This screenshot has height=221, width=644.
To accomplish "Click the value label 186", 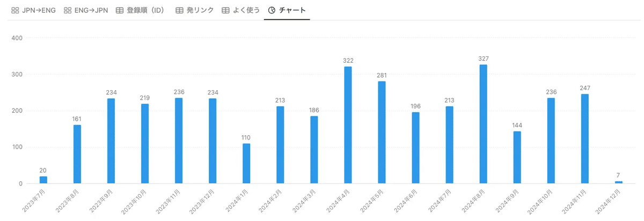I will click(314, 110).
